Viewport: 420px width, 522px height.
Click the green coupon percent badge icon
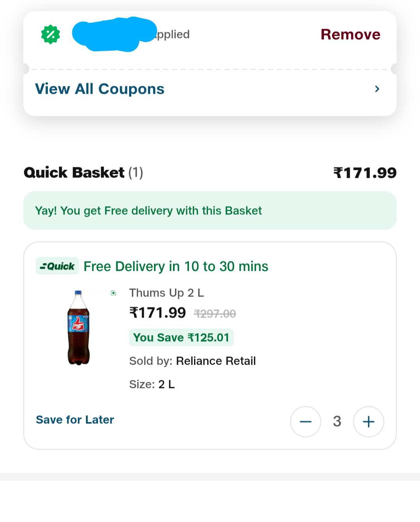click(51, 34)
